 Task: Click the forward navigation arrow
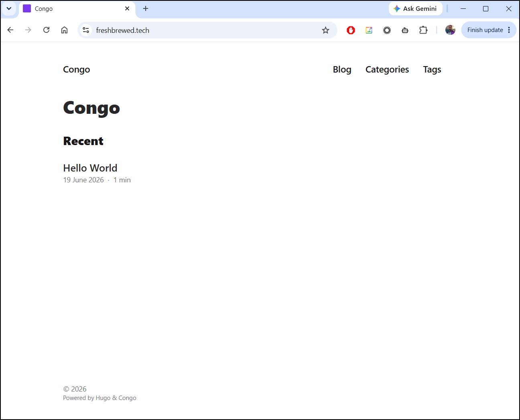pyautogui.click(x=28, y=30)
